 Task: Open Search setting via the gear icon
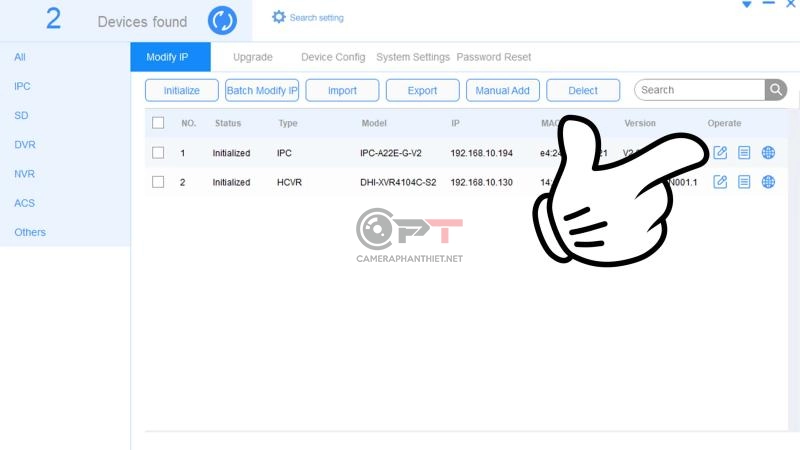279,17
